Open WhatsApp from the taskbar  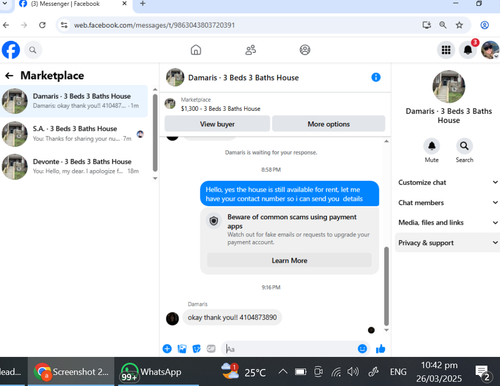click(x=151, y=371)
